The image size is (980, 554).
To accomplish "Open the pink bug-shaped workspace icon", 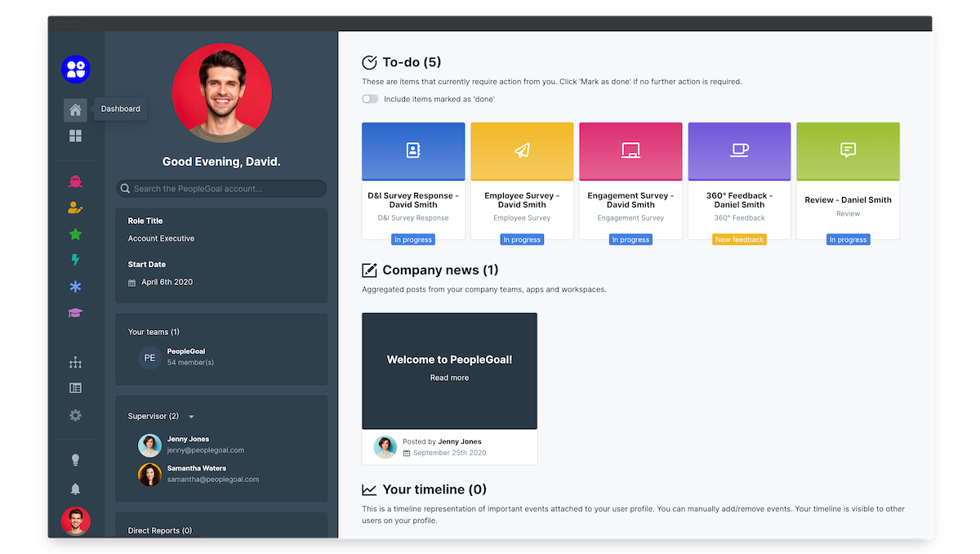I will point(75,181).
